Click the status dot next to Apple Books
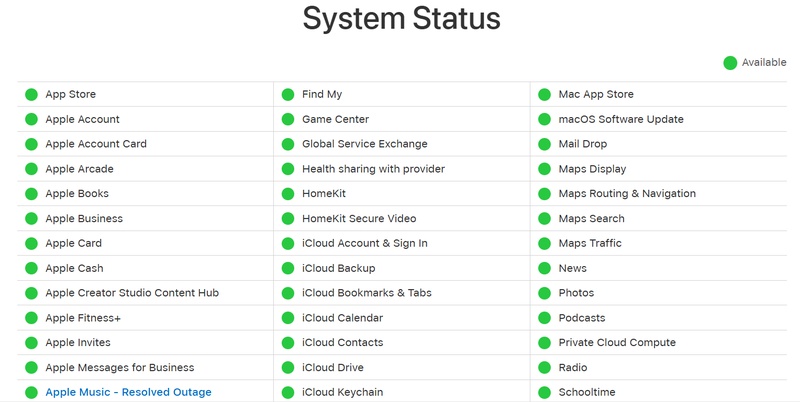 click(32, 194)
